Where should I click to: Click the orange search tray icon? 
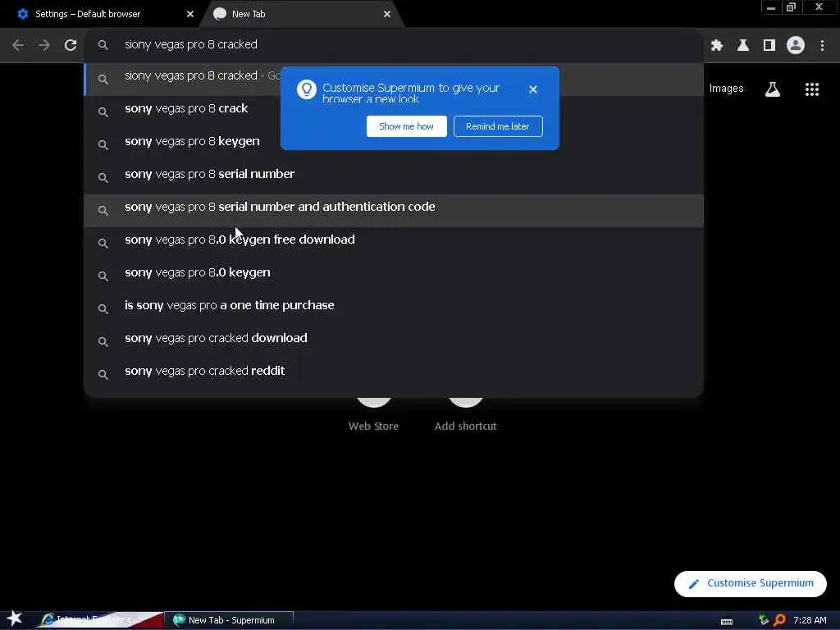pyautogui.click(x=780, y=620)
